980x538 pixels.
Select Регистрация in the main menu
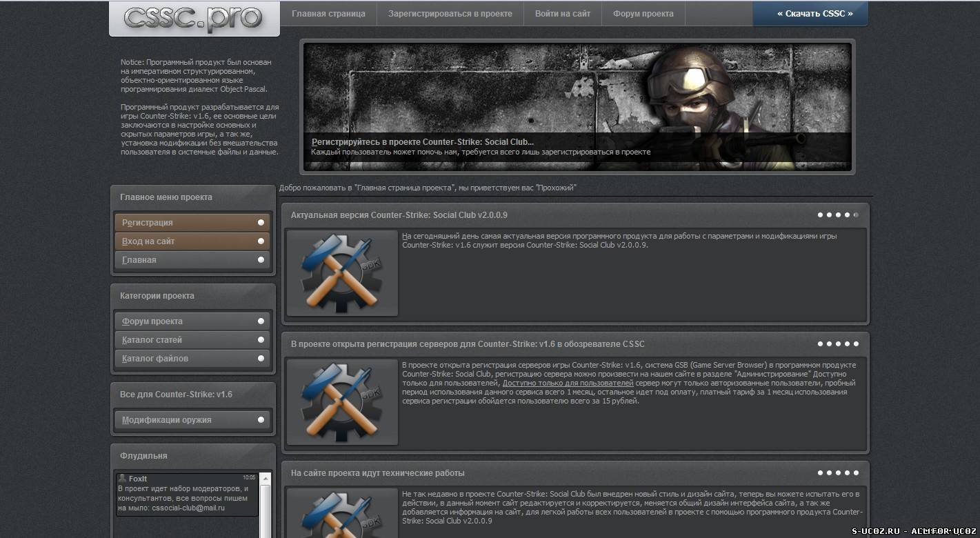click(x=192, y=223)
